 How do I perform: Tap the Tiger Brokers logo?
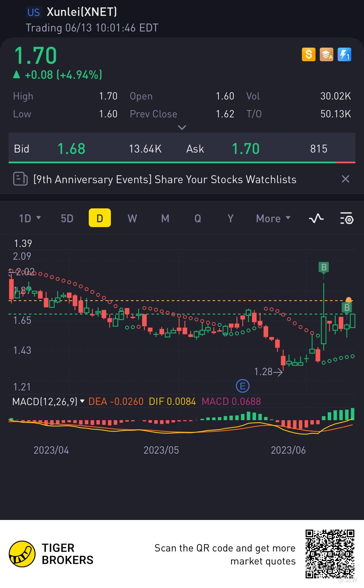click(x=51, y=554)
